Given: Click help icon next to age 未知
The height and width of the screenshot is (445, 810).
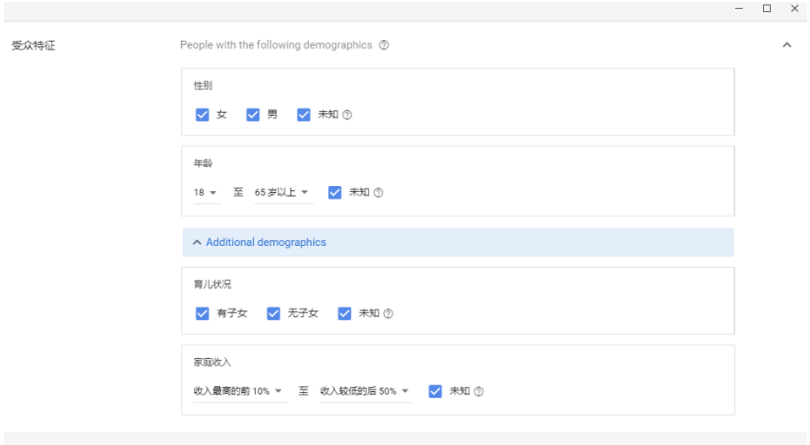Looking at the screenshot, I should pyautogui.click(x=378, y=193).
